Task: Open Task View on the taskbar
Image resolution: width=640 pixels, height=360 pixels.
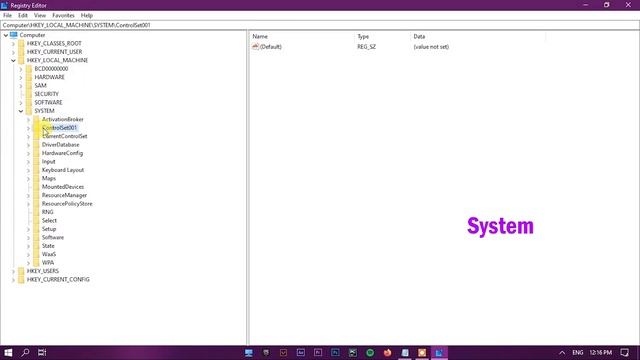Action: (x=42, y=353)
